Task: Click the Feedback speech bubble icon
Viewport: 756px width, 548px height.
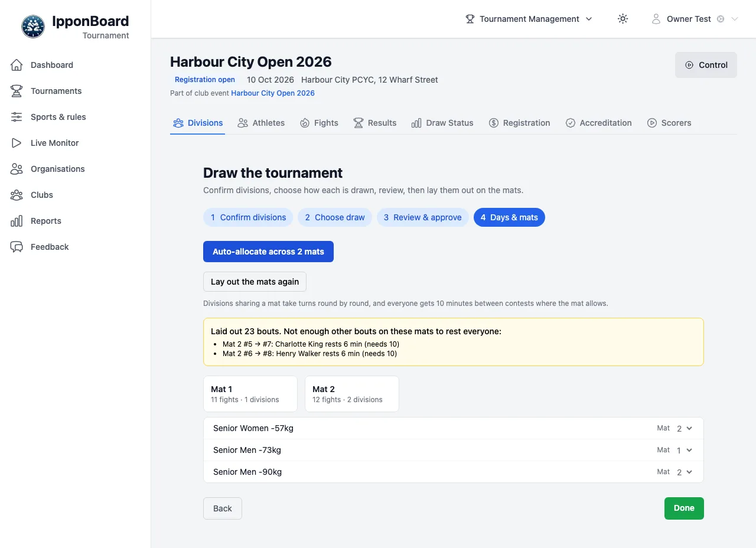Action: [x=17, y=247]
